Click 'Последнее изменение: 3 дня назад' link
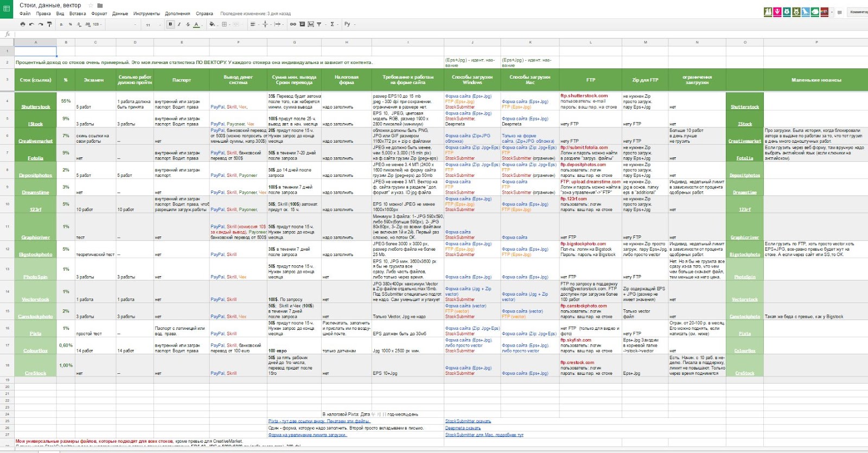868x453 pixels. tap(256, 14)
